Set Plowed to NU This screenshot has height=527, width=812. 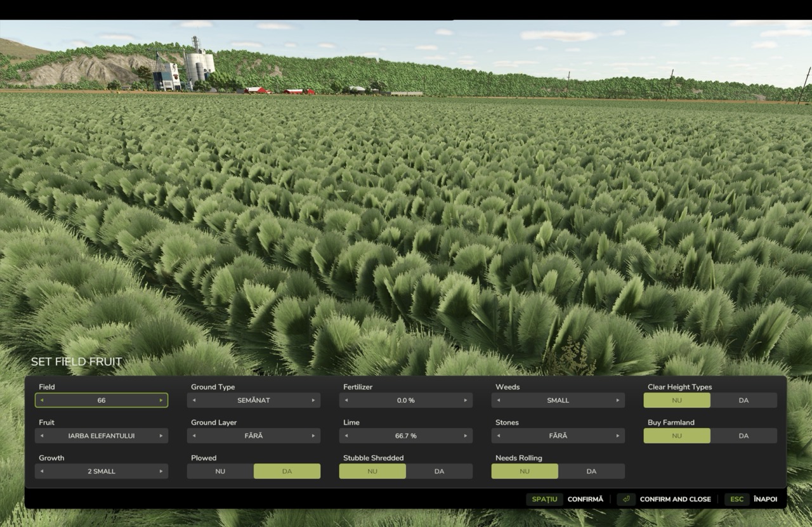pyautogui.click(x=220, y=471)
